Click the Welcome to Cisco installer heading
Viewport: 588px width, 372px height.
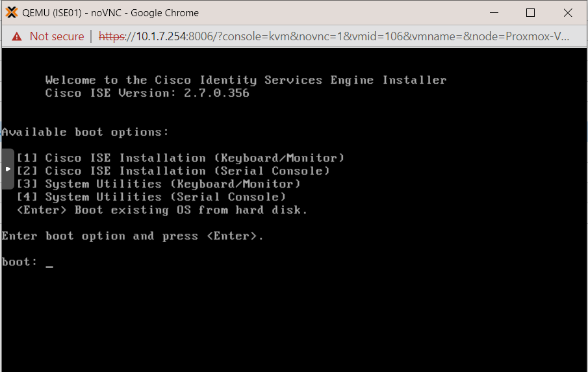click(246, 80)
